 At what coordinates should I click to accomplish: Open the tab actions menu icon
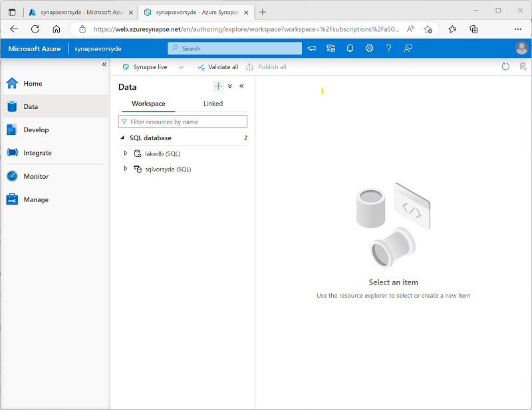12,13
